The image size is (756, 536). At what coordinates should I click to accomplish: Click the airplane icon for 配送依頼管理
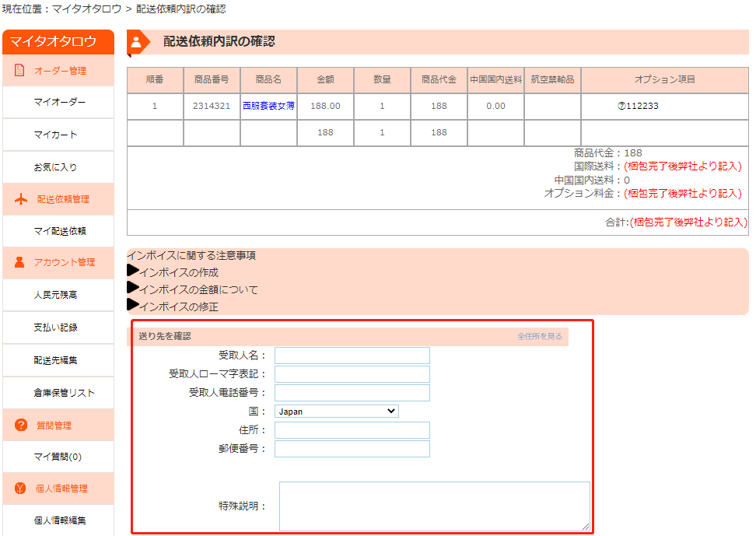(21, 199)
